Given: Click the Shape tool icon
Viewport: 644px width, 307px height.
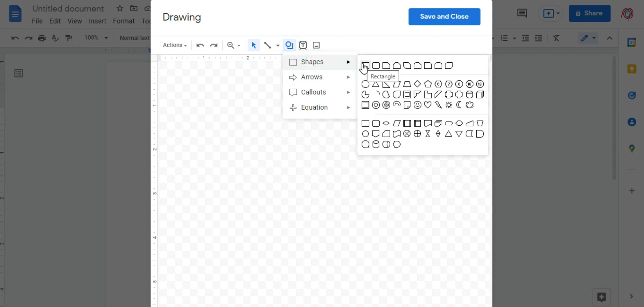Looking at the screenshot, I should (x=289, y=45).
